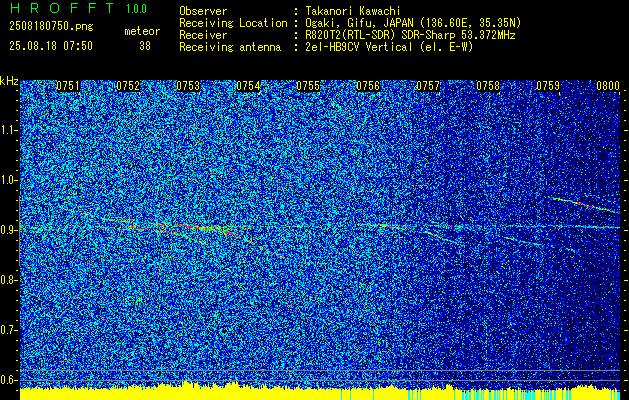Click the meteor count 38
This screenshot has height=400, width=629.
pos(145,46)
